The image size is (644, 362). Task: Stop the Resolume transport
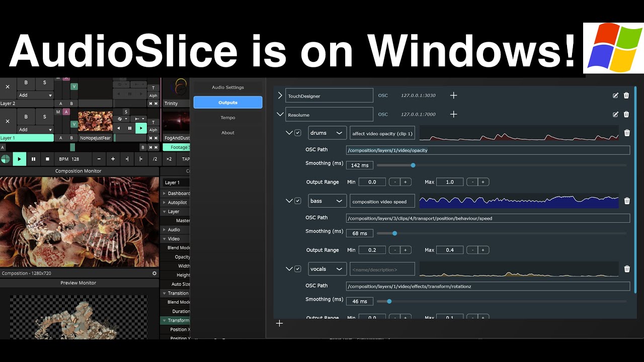[x=47, y=159]
